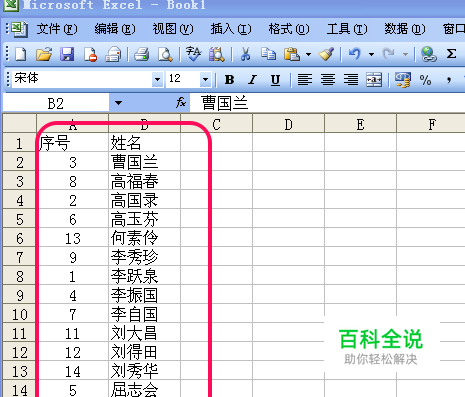Screen dimensions: 465x397
Task: Insert a hyperlink with the globe icon
Action: [428, 54]
